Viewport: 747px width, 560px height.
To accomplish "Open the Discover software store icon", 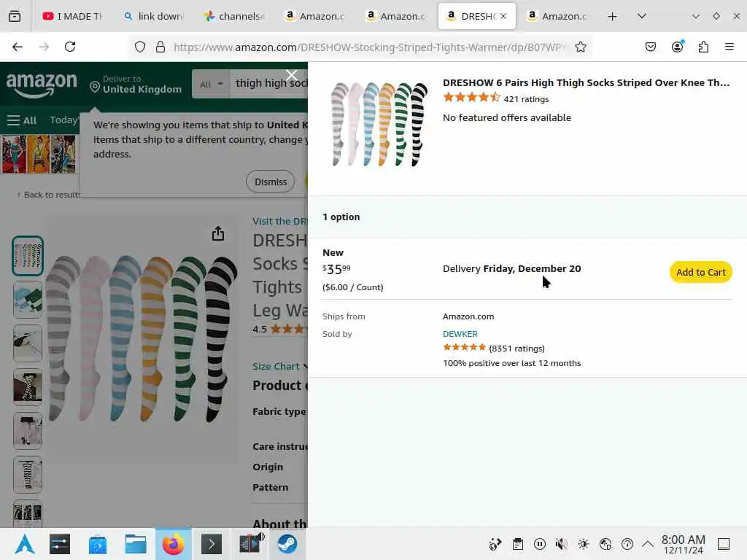I will pyautogui.click(x=98, y=544).
